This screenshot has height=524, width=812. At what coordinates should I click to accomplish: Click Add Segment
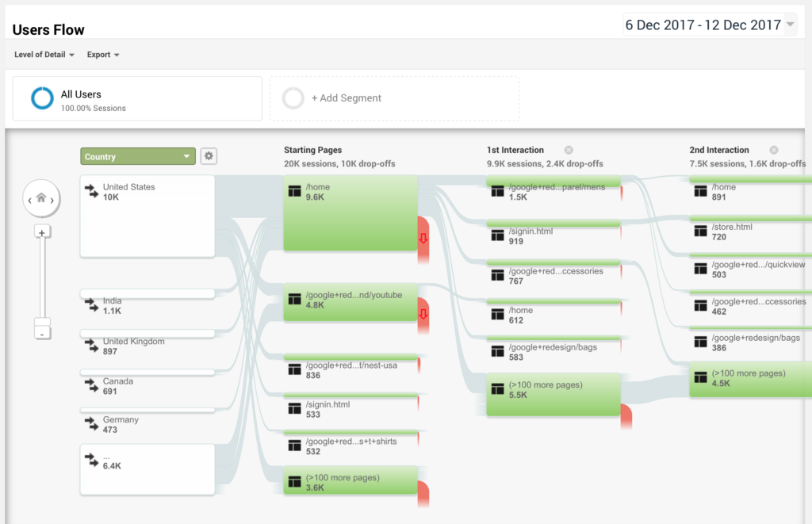(x=346, y=98)
